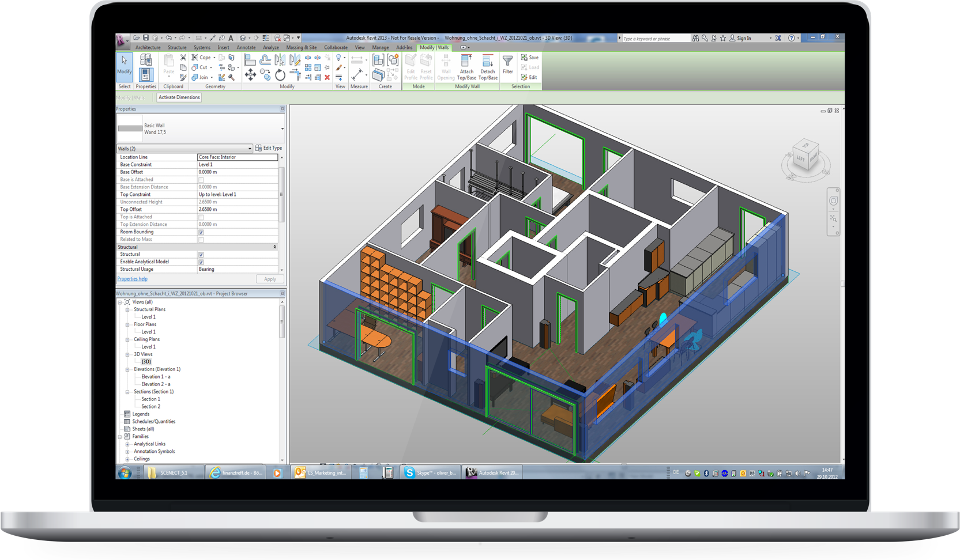Open the Filter selection tool
This screenshot has height=560, width=960.
coord(507,65)
